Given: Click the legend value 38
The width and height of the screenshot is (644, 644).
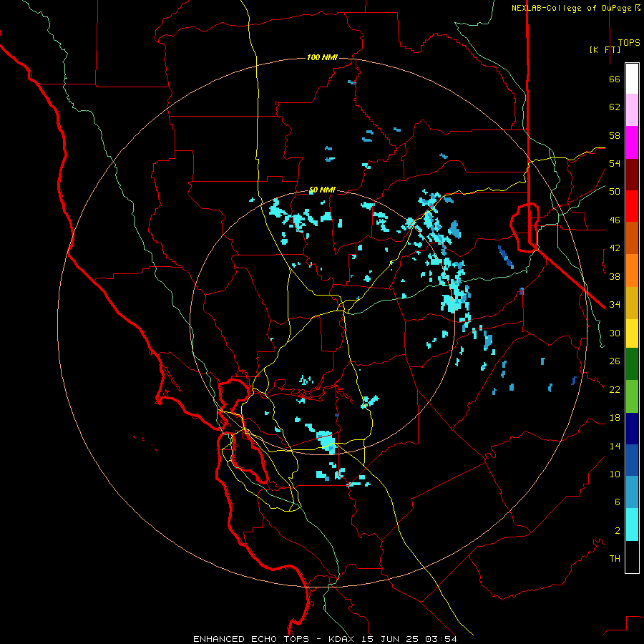Looking at the screenshot, I should [x=615, y=277].
